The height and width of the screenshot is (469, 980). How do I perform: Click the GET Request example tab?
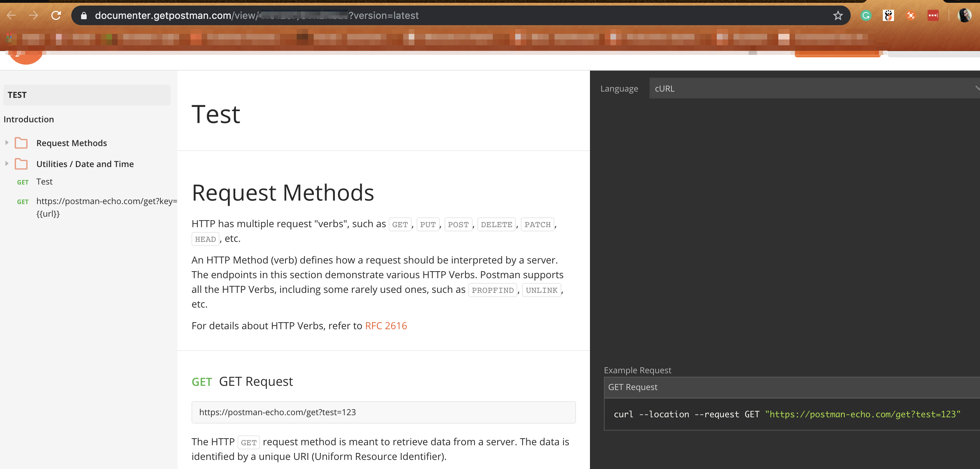(x=632, y=387)
